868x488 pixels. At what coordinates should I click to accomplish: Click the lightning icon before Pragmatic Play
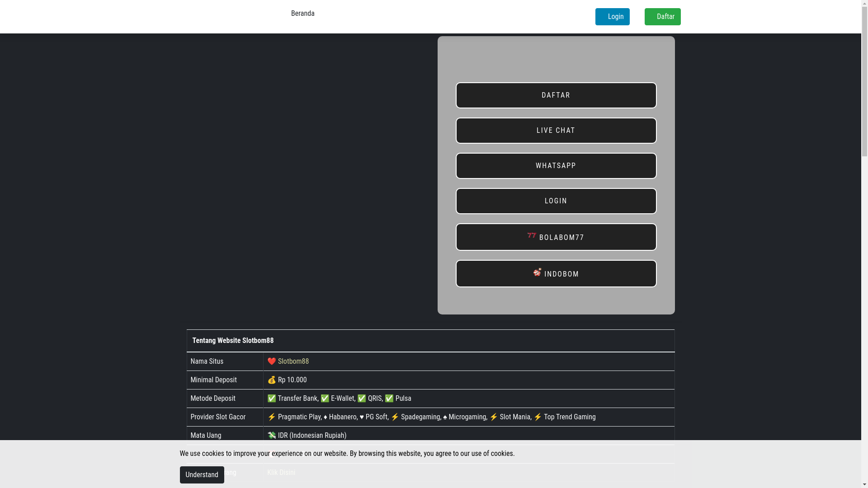coord(271,417)
